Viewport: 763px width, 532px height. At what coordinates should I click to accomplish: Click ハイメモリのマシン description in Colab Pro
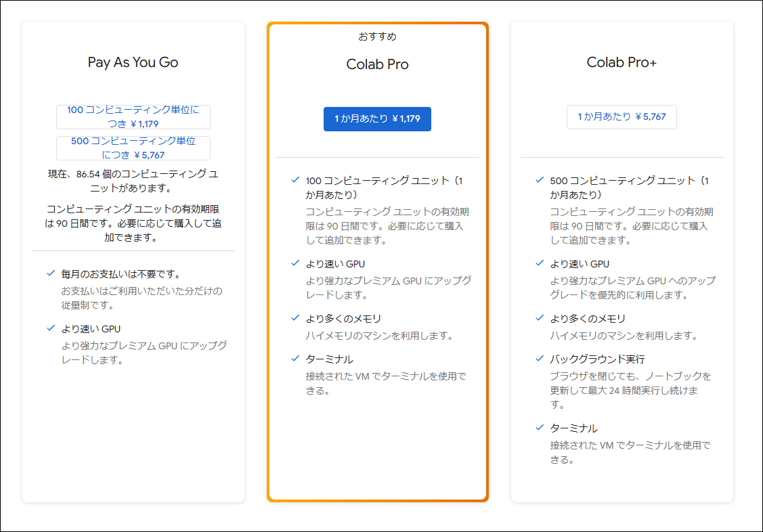coord(380,336)
